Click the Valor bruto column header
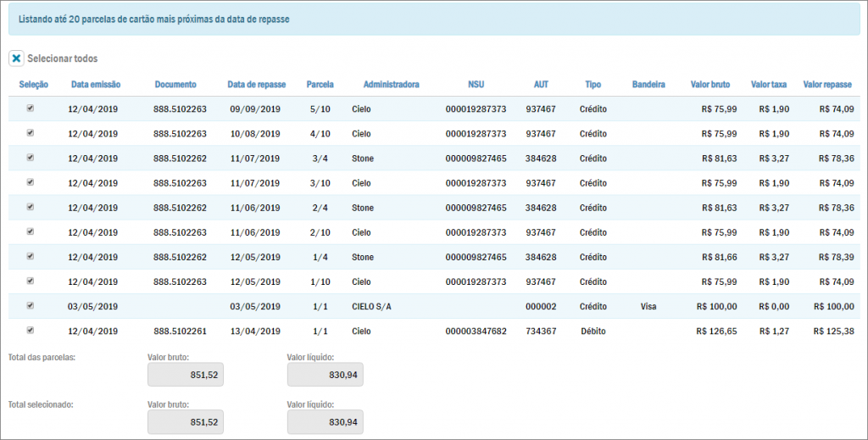Viewport: 868px width, 440px height. point(709,85)
